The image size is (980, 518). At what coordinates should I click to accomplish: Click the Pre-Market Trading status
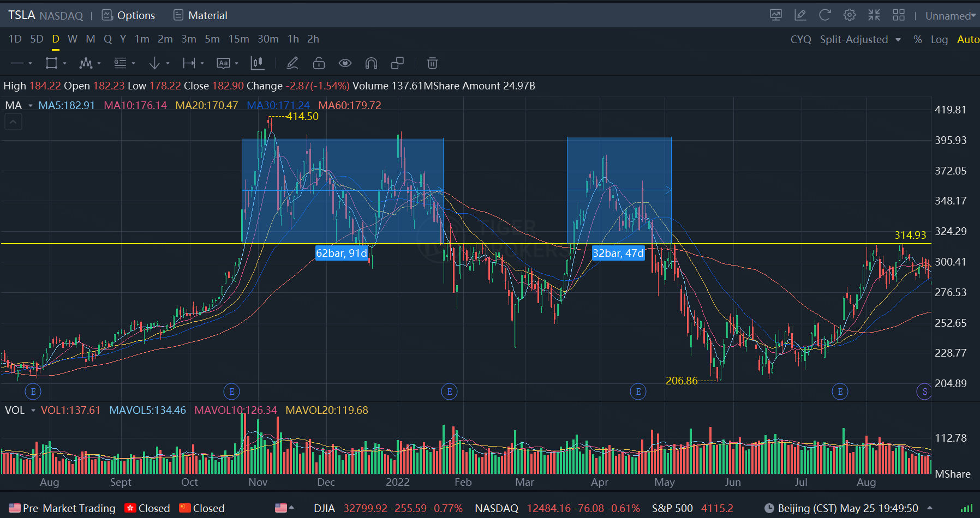(63, 508)
